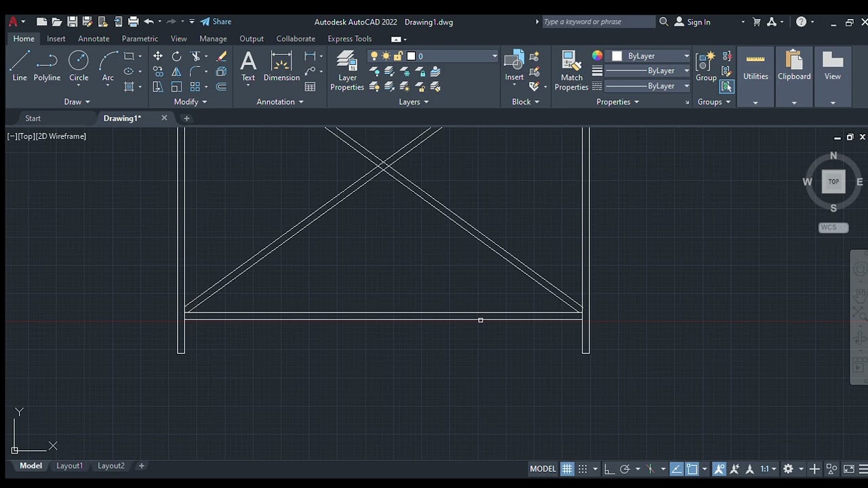
Task: Click the TOP face of ViewCube
Action: click(833, 182)
